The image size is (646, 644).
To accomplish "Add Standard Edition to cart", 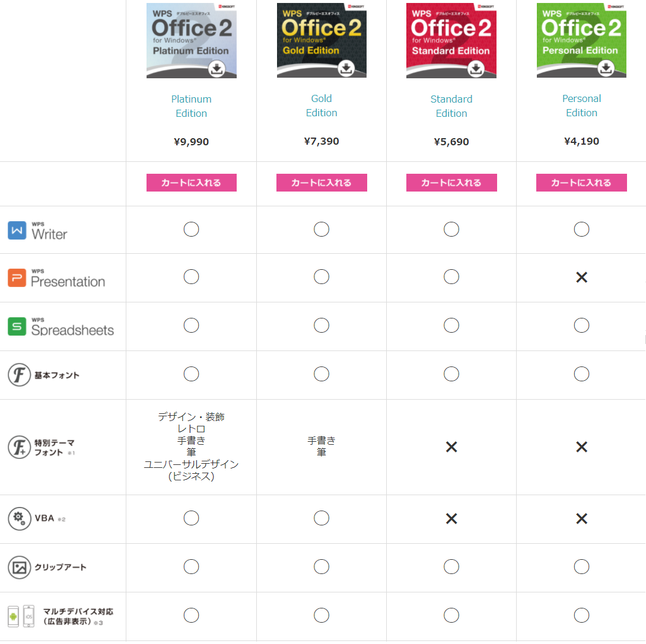I will coord(451,183).
